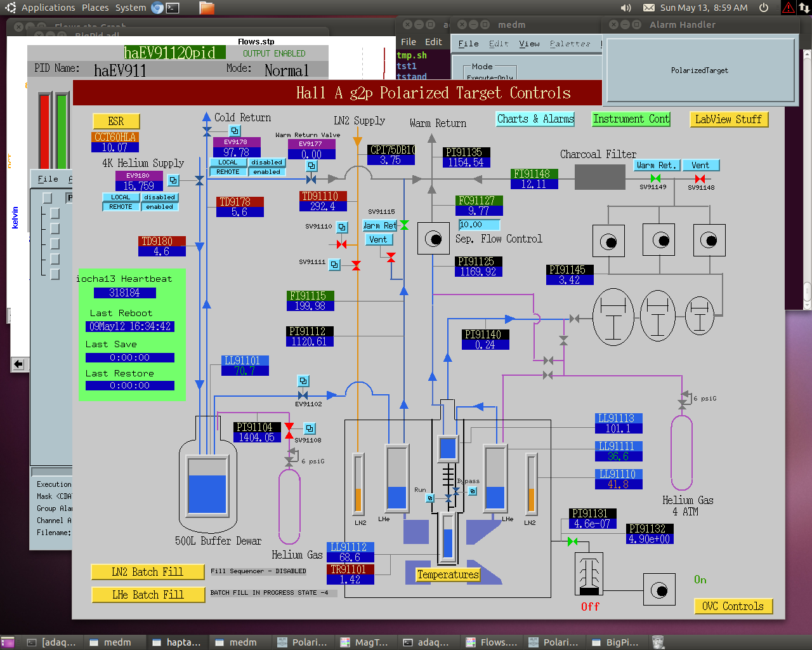Start the LHe Batch Fill
Viewport: 812px width, 650px height.
pos(148,595)
